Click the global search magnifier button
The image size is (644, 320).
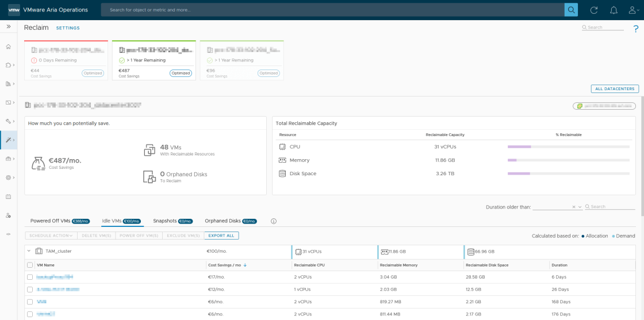(x=571, y=10)
